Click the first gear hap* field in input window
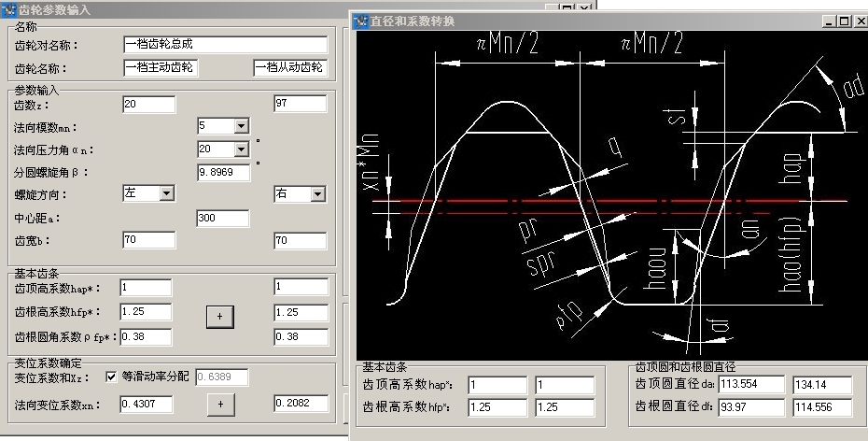The width and height of the screenshot is (868, 441). (x=147, y=288)
